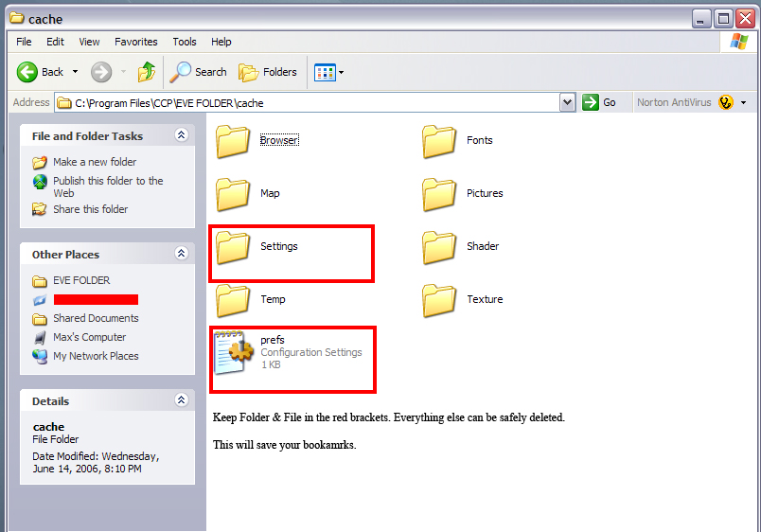Click Make a new folder link
761x532 pixels.
pos(95,162)
